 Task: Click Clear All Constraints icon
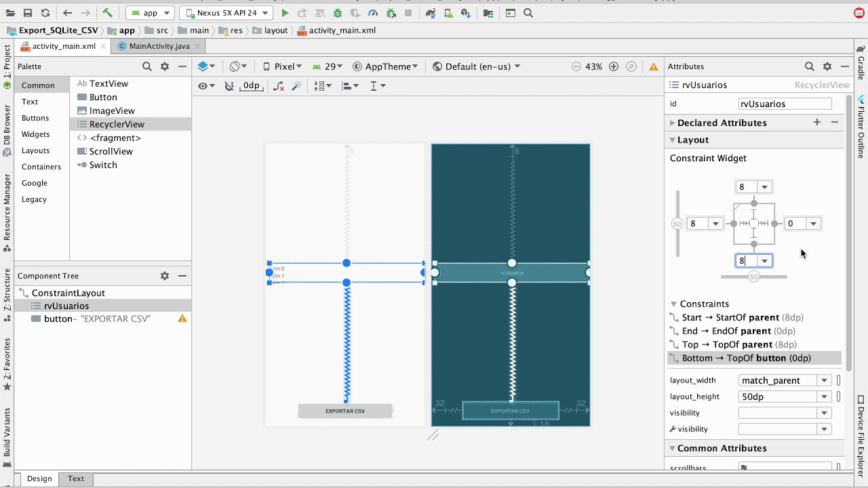[x=279, y=86]
